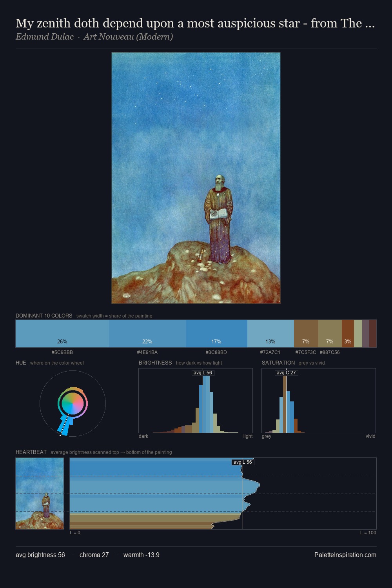Click the 'light' axis label
The image size is (392, 588).
[x=248, y=436]
